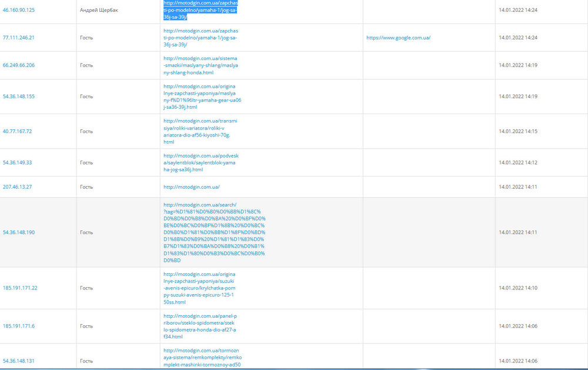
Task: Open IP address 54.36.148.131
Action: click(x=19, y=361)
